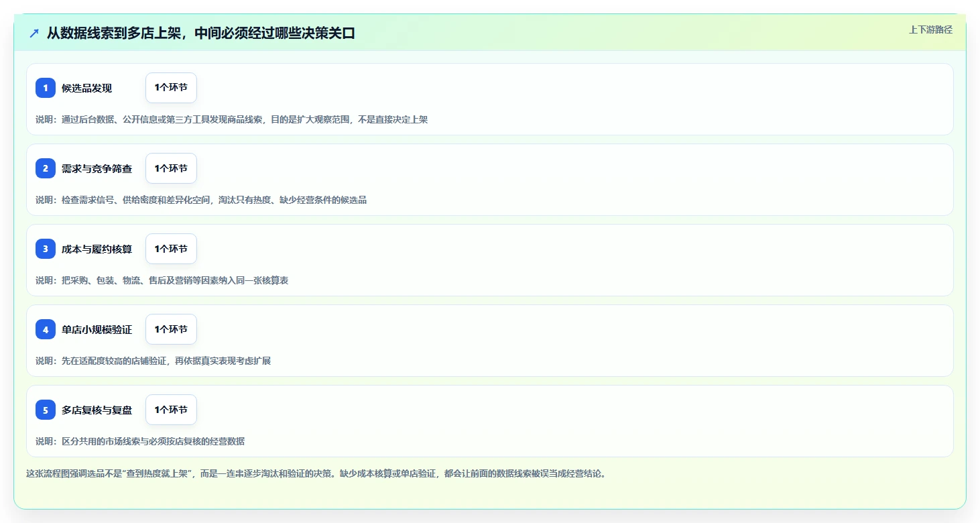Image resolution: width=980 pixels, height=523 pixels.
Task: Click the number 4 step badge
Action: 46,329
